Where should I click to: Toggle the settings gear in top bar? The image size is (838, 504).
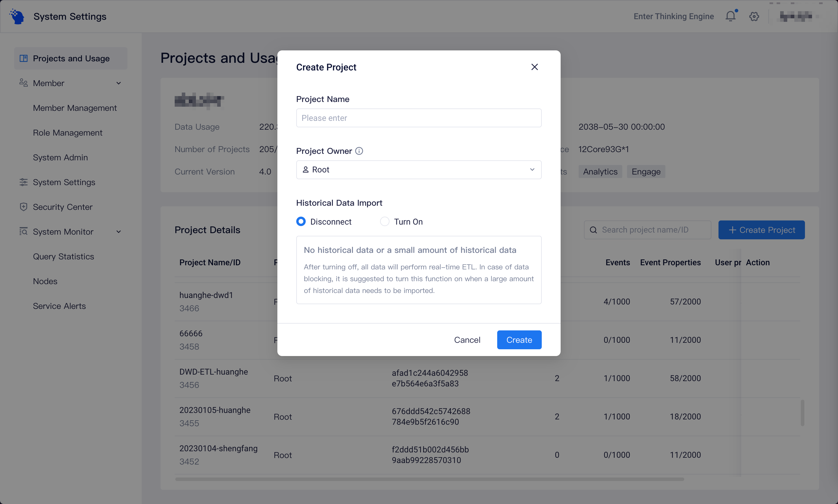(x=754, y=16)
